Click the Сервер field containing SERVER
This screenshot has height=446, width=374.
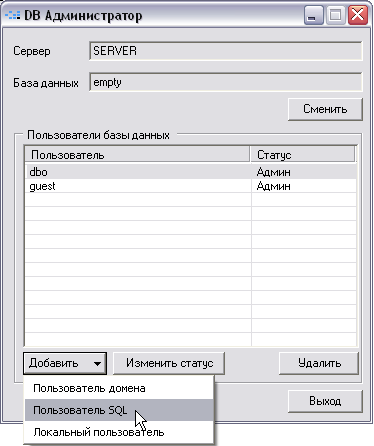(x=226, y=51)
